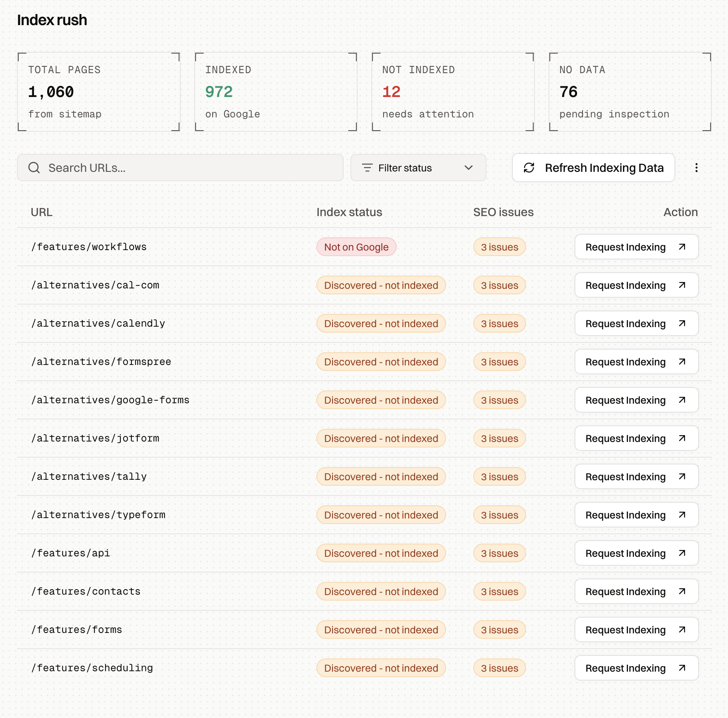Click the URL column header
This screenshot has height=718, width=728.
(x=42, y=212)
